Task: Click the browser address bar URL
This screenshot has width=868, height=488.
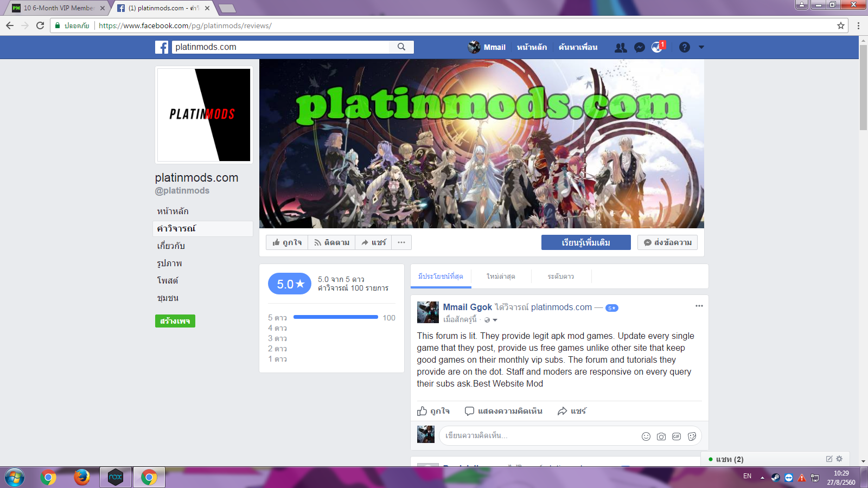Action: click(185, 25)
